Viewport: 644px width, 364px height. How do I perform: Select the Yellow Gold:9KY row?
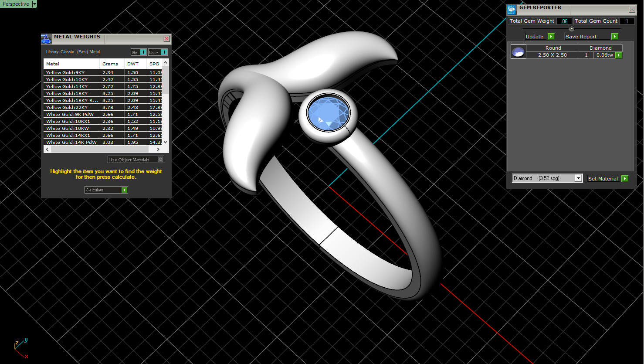pos(102,73)
